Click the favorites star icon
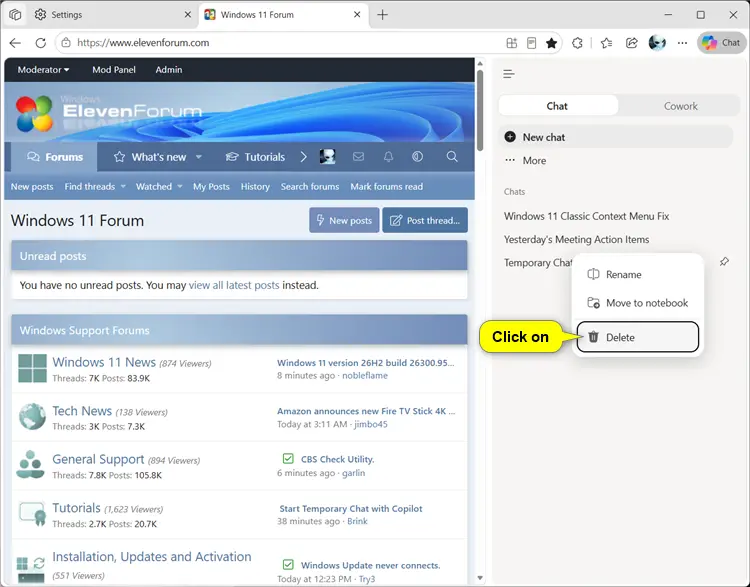Image resolution: width=750 pixels, height=587 pixels. coord(551,43)
